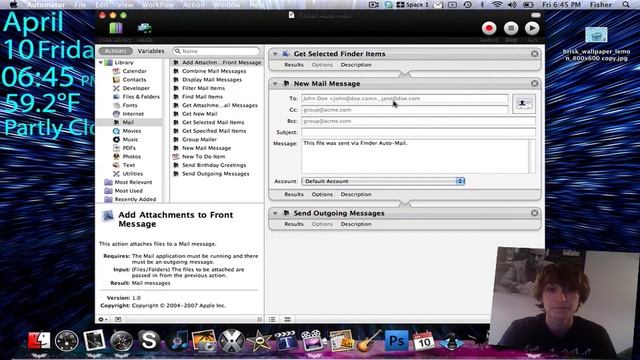The width and height of the screenshot is (640, 360).
Task: Toggle Hide Library toolbar icon
Action: pos(116,28)
